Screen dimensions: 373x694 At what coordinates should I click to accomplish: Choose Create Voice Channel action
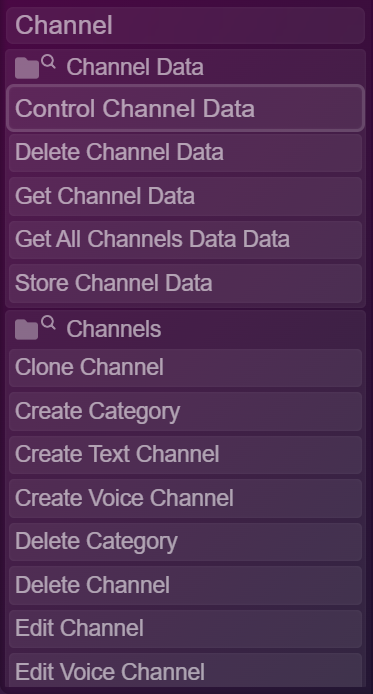[185, 498]
